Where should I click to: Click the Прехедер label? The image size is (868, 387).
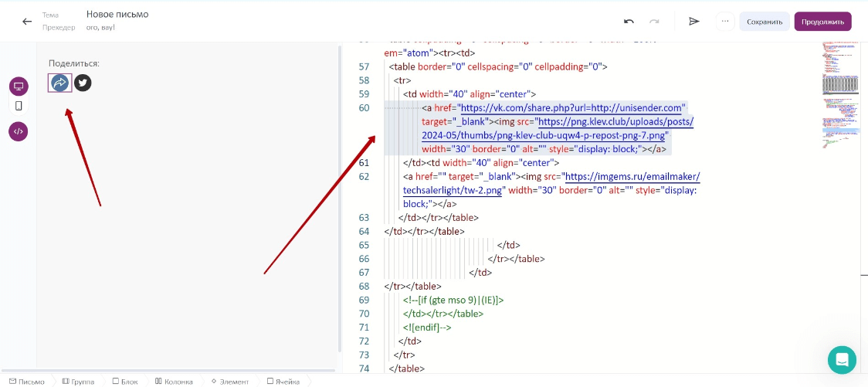coord(59,27)
